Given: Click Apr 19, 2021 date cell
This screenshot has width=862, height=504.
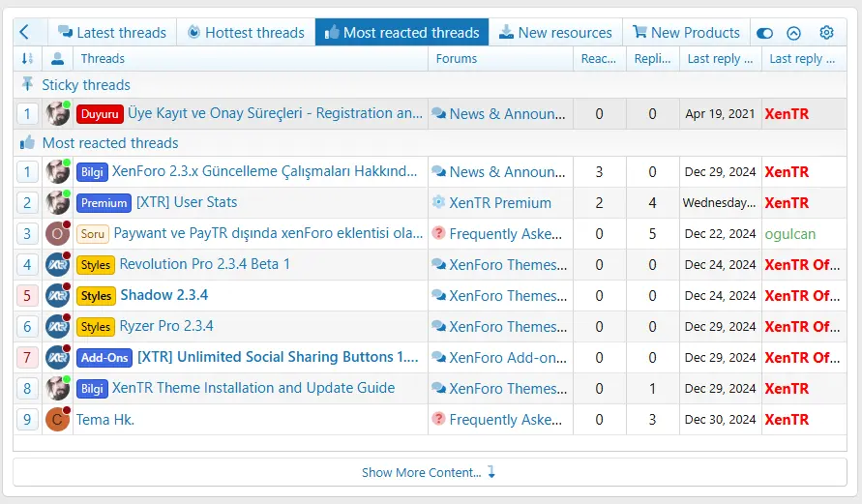Looking at the screenshot, I should [x=720, y=114].
